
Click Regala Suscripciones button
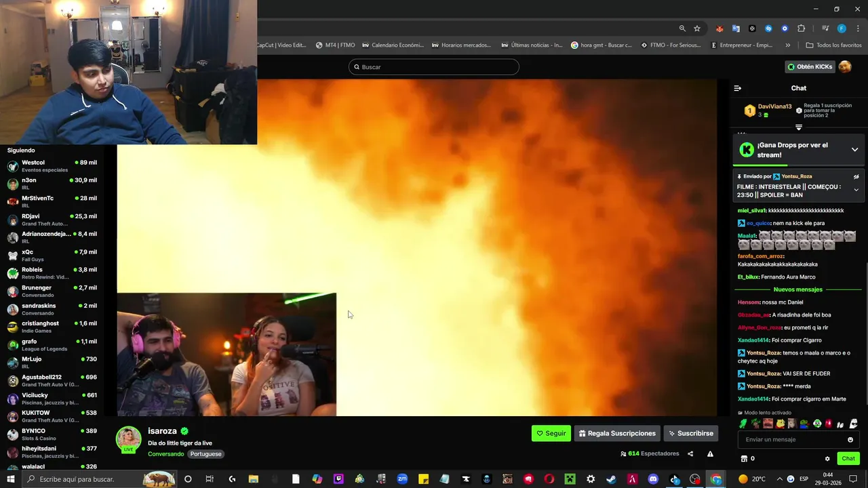[618, 433]
